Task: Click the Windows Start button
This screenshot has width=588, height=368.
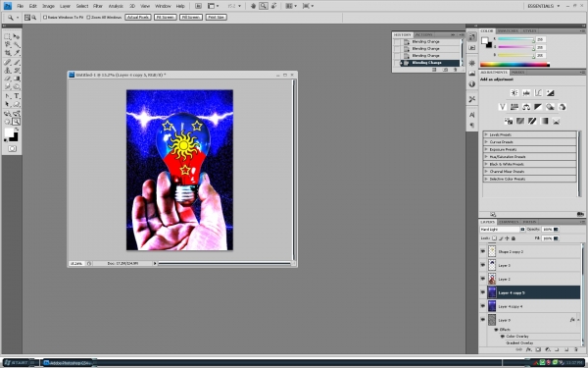Action: [x=18, y=363]
